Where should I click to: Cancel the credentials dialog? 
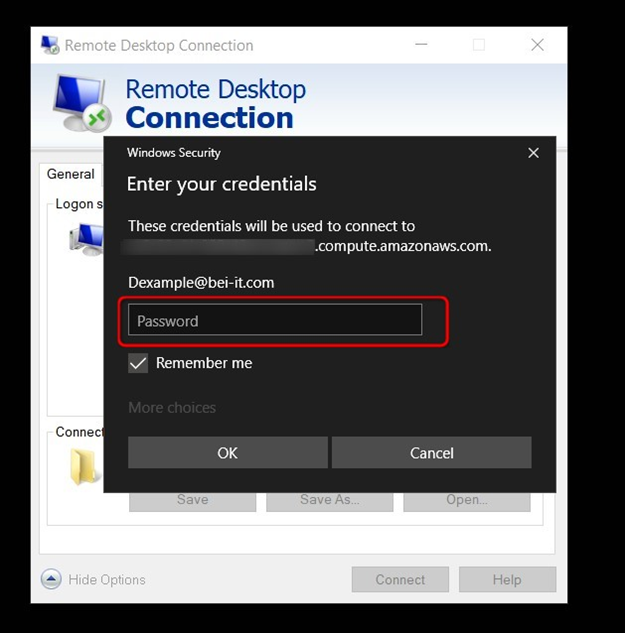432,452
